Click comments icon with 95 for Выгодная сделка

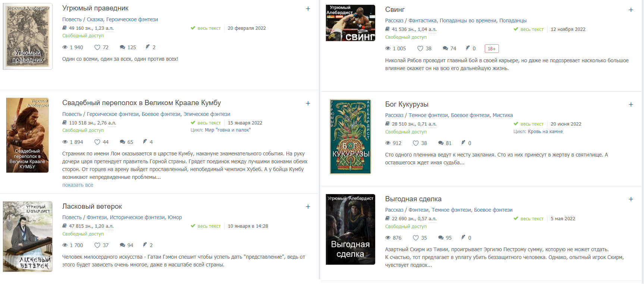(x=441, y=238)
